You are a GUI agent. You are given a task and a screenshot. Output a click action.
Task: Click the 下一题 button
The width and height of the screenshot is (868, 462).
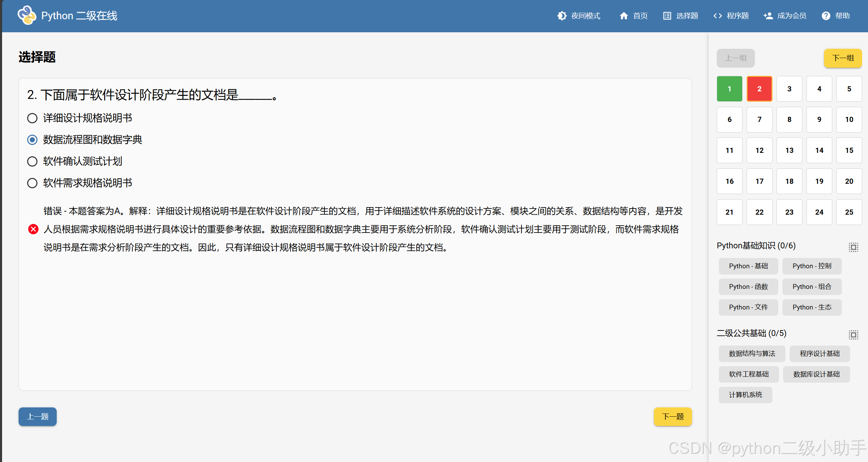click(672, 417)
